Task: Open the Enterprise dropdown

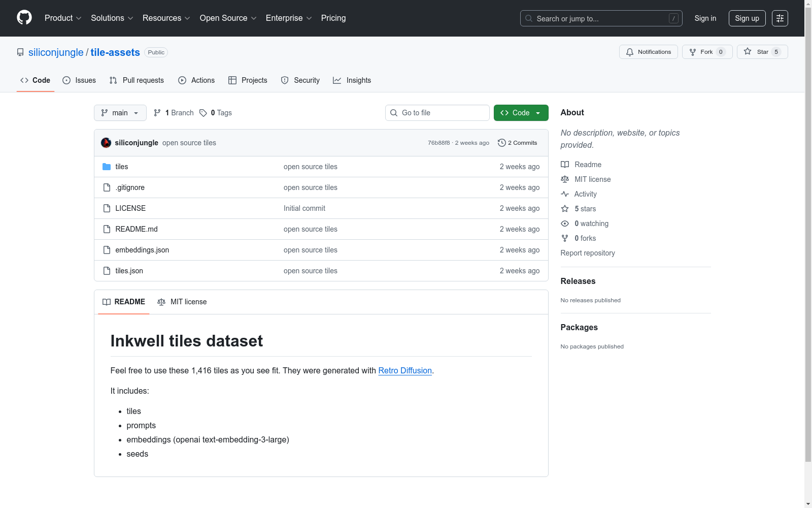Action: point(289,18)
